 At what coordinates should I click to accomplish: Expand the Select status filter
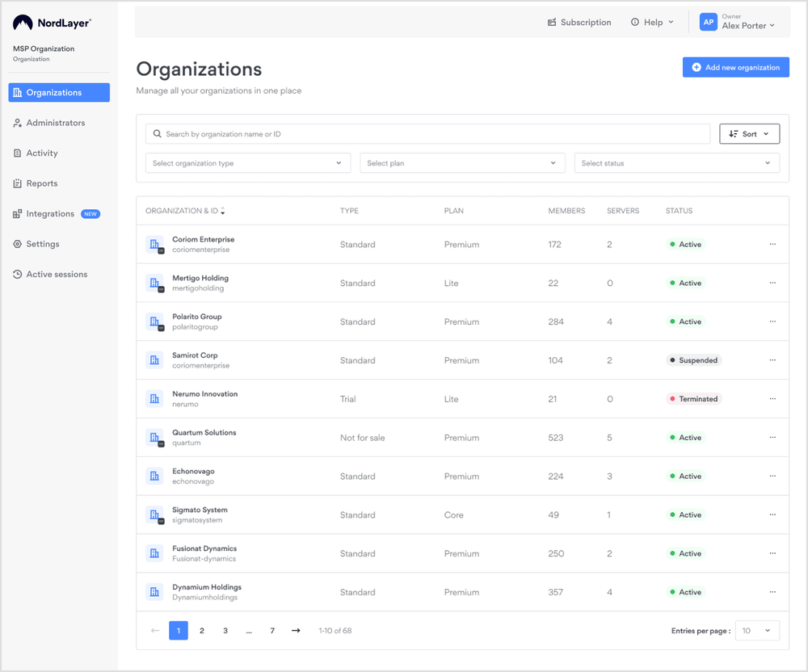[x=676, y=163]
